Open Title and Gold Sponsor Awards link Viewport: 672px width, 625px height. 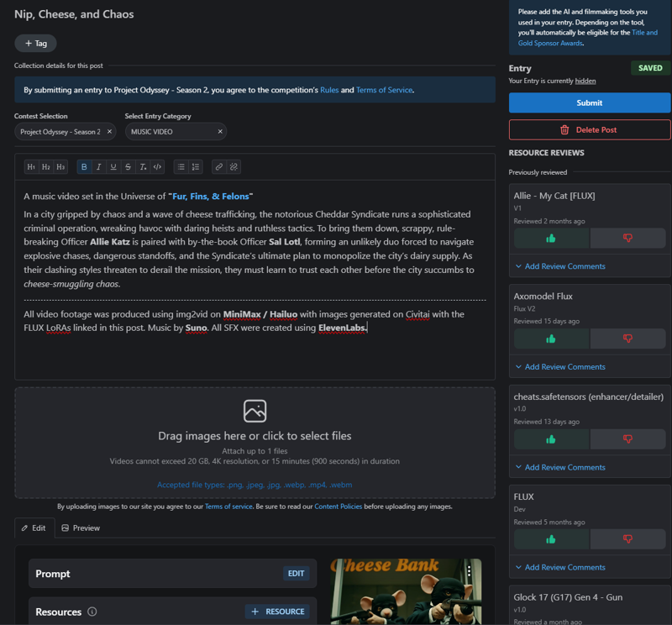[587, 38]
